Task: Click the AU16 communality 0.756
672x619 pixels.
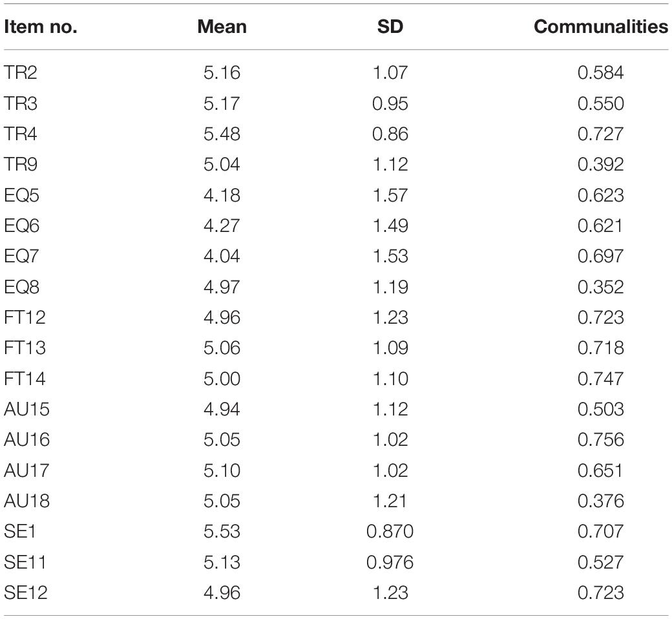Action: (x=600, y=440)
